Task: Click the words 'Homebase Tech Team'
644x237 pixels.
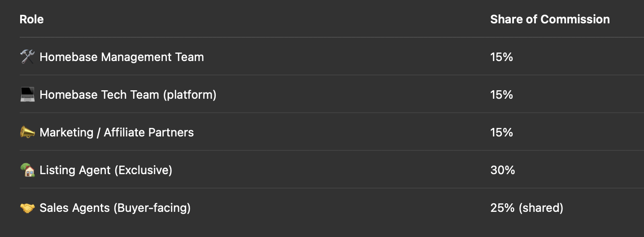Action: pyautogui.click(x=99, y=95)
